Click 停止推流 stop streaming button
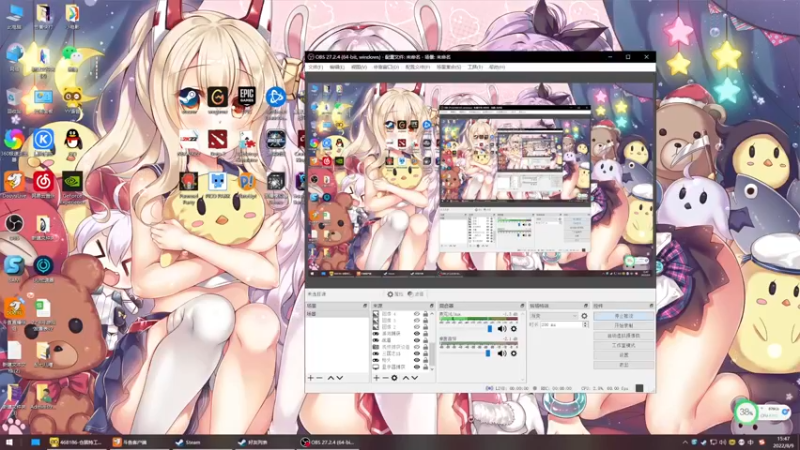The height and width of the screenshot is (450, 800). 623,316
